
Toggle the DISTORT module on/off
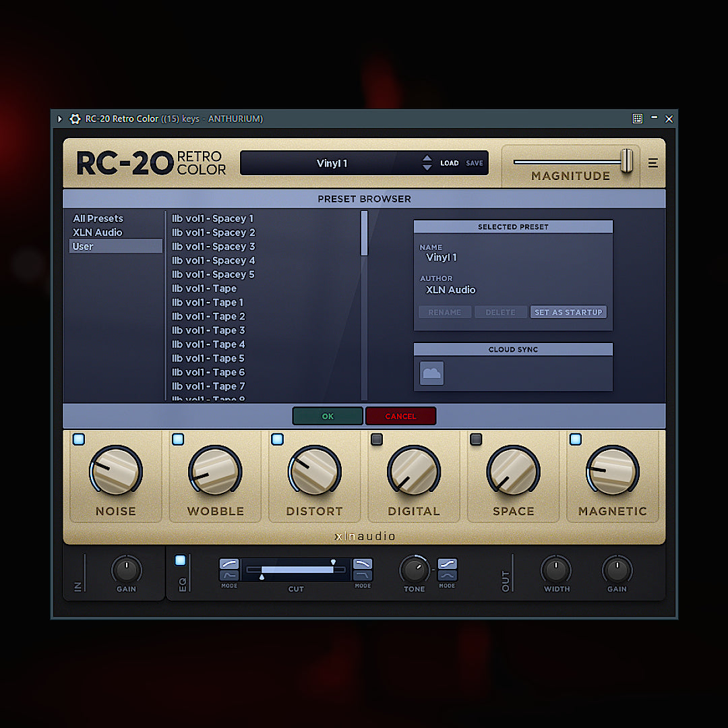pyautogui.click(x=278, y=439)
